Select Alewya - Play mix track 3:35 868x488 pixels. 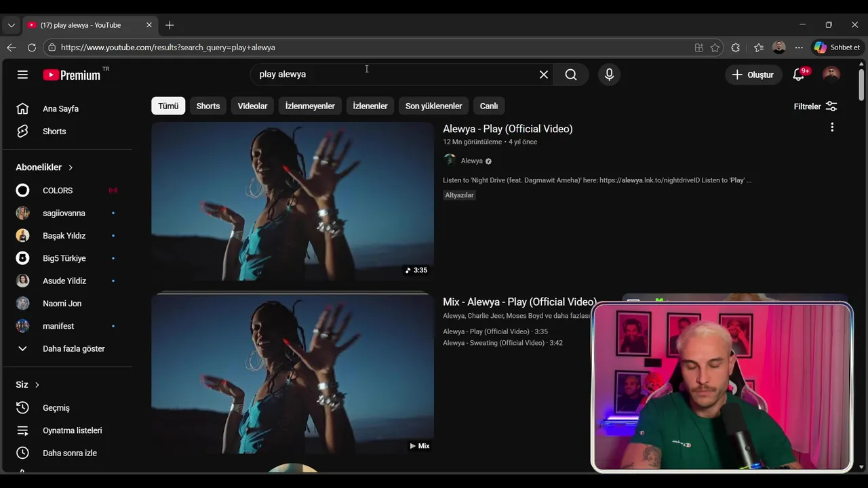495,331
